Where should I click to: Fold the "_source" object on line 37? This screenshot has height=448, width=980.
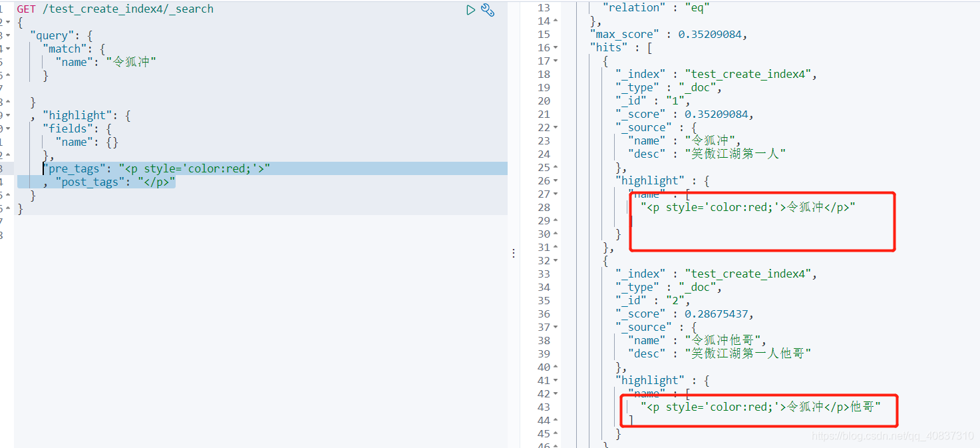point(556,328)
